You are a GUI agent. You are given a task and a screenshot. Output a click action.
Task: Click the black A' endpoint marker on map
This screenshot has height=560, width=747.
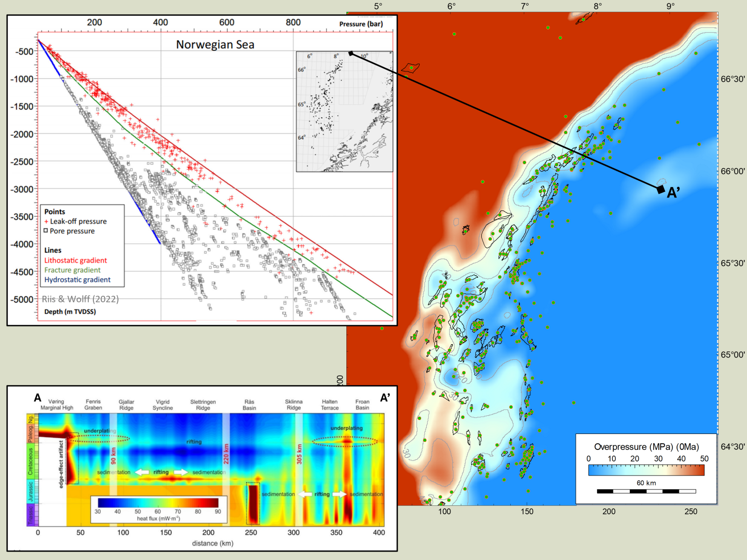pyautogui.click(x=661, y=189)
